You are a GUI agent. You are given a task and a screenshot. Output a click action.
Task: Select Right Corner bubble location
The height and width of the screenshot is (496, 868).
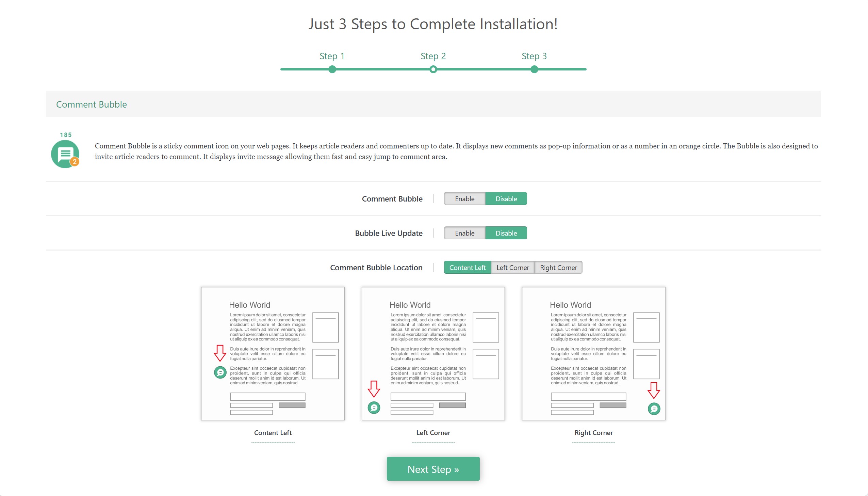[558, 268]
